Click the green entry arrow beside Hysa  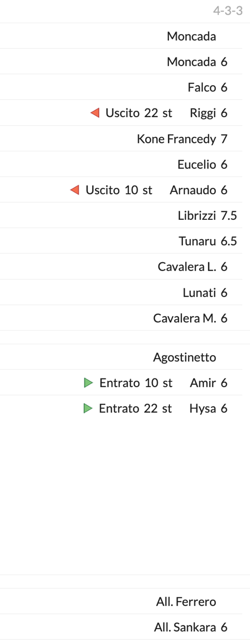coord(88,409)
